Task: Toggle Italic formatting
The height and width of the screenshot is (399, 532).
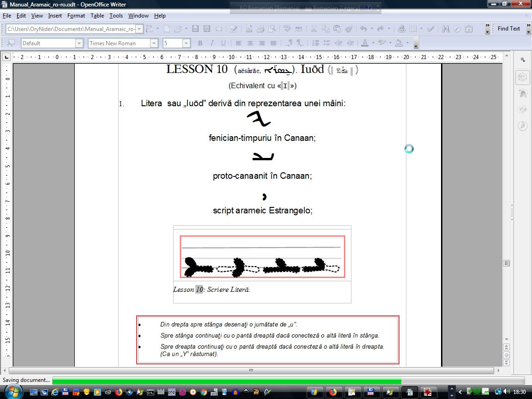Action: (x=212, y=43)
